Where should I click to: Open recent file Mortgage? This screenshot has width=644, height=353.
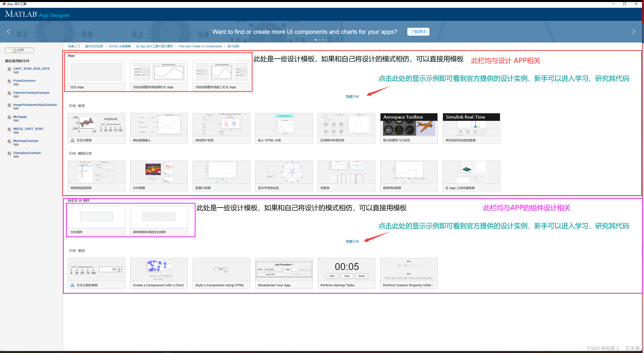coord(20,117)
